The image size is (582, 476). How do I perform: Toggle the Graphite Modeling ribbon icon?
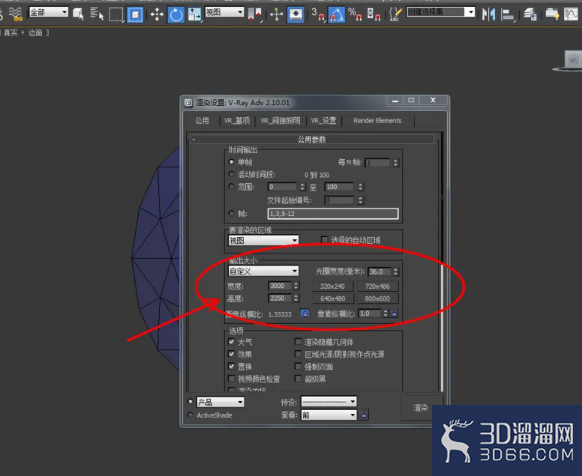[x=552, y=14]
